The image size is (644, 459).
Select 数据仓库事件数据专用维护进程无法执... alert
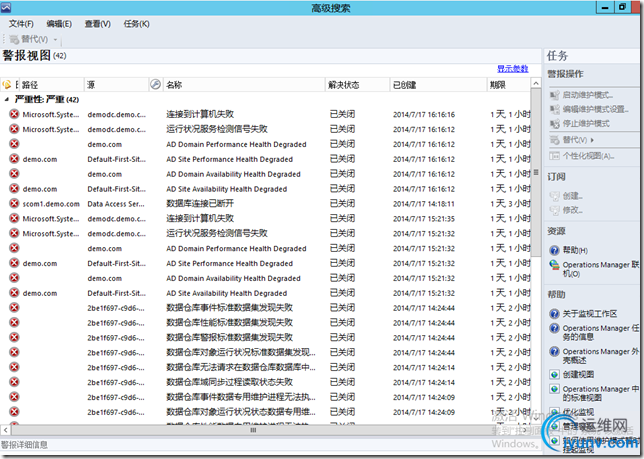241,397
